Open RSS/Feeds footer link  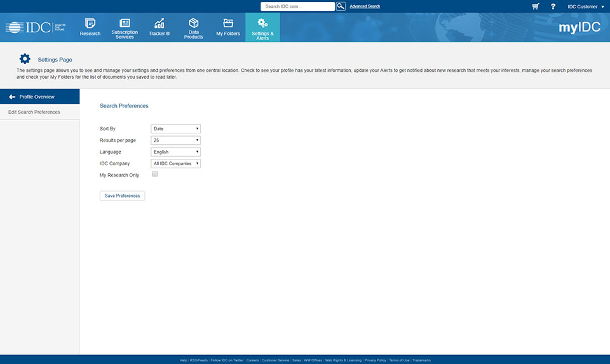(x=199, y=360)
